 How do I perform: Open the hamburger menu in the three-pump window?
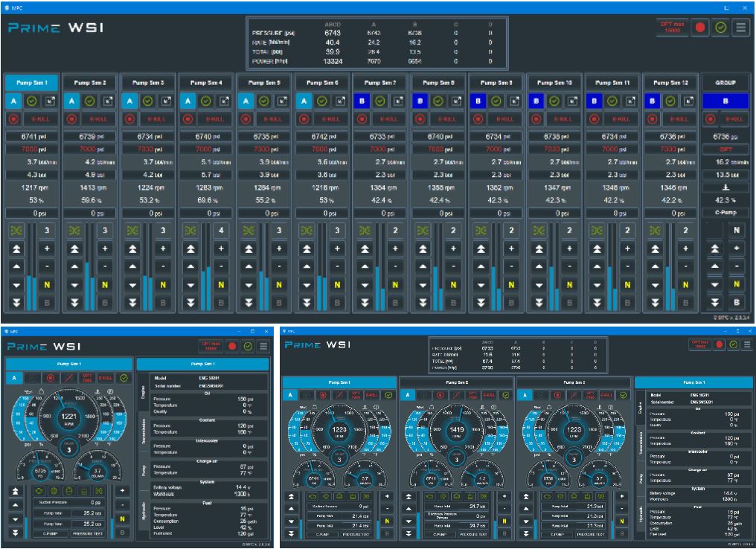point(747,344)
